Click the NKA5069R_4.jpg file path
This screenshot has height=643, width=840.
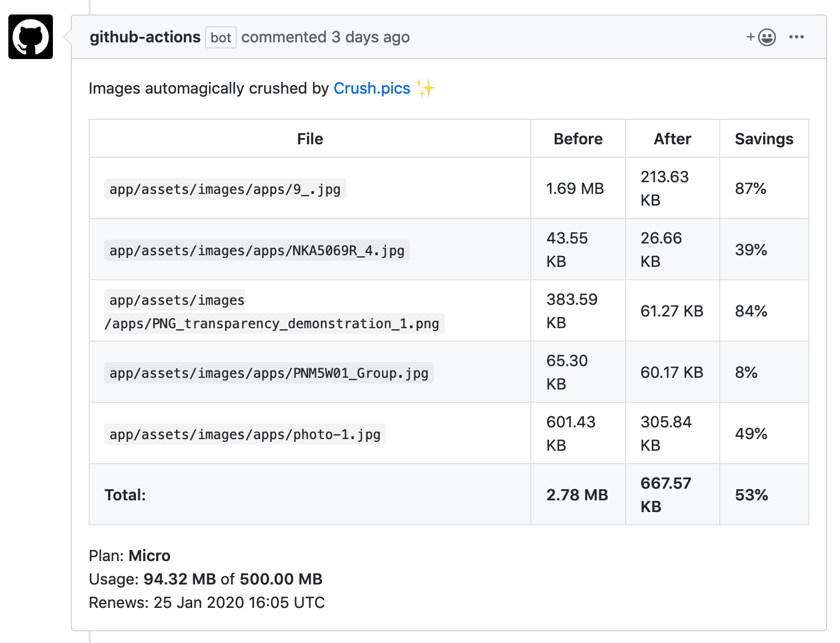pos(256,250)
